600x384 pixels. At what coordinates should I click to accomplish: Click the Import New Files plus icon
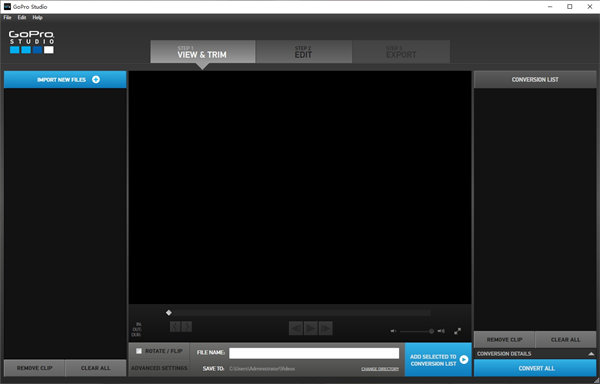[96, 80]
